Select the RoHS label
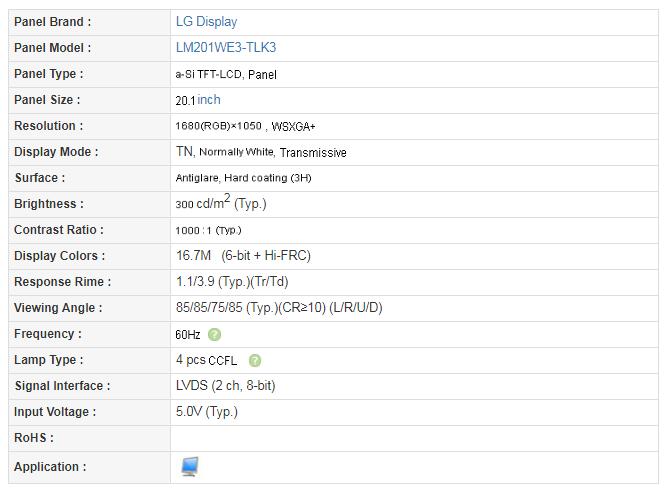This screenshot has width=664, height=501. coord(34,437)
